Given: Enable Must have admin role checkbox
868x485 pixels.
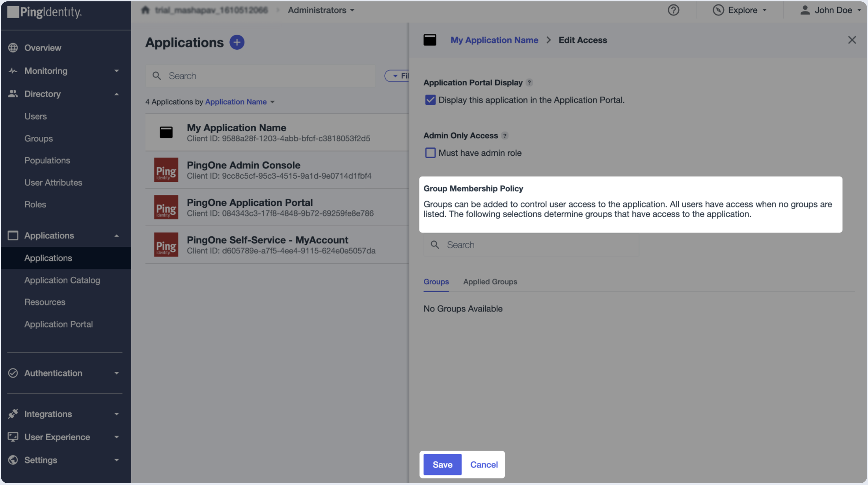Looking at the screenshot, I should coord(430,153).
